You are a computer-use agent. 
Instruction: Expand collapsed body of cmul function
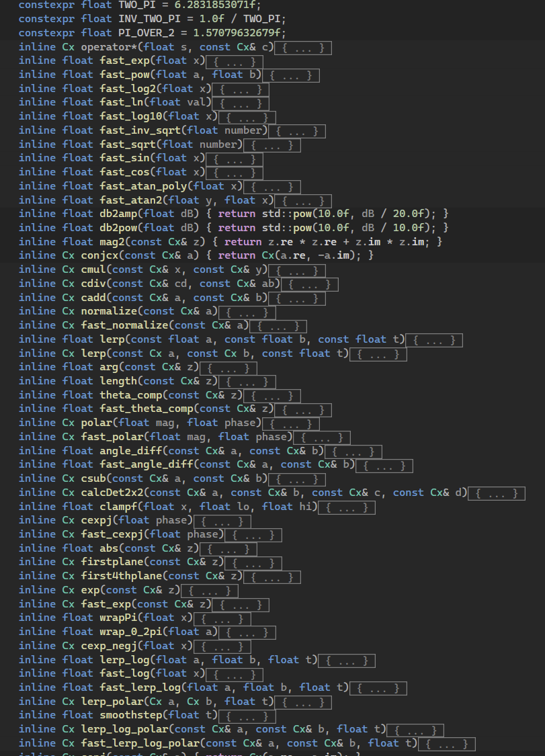[297, 271]
